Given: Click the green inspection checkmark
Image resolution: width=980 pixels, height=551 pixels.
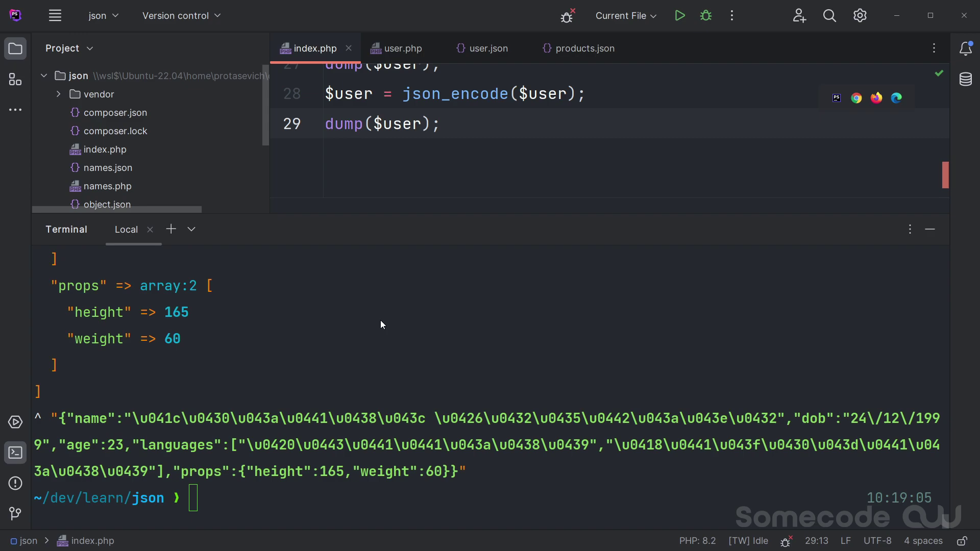Looking at the screenshot, I should click(x=939, y=73).
